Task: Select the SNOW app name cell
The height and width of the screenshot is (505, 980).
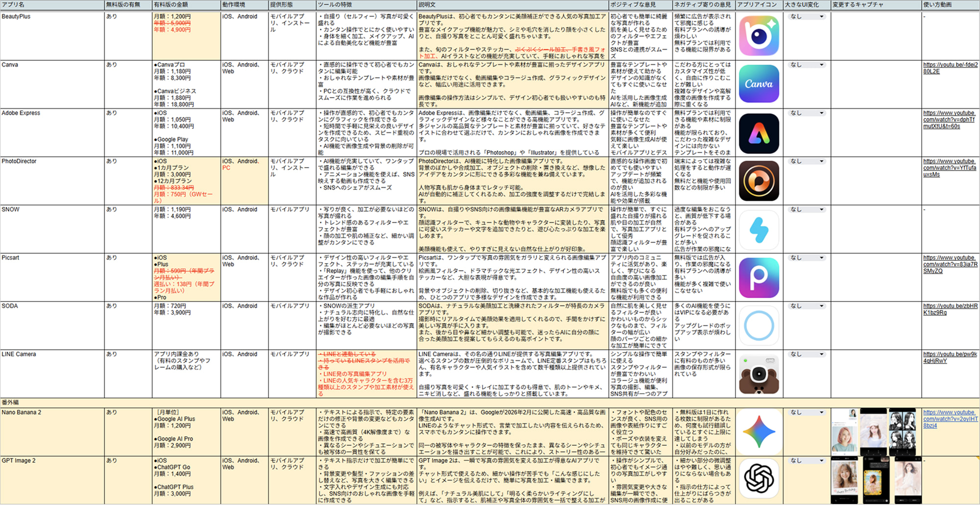Action: click(x=52, y=229)
